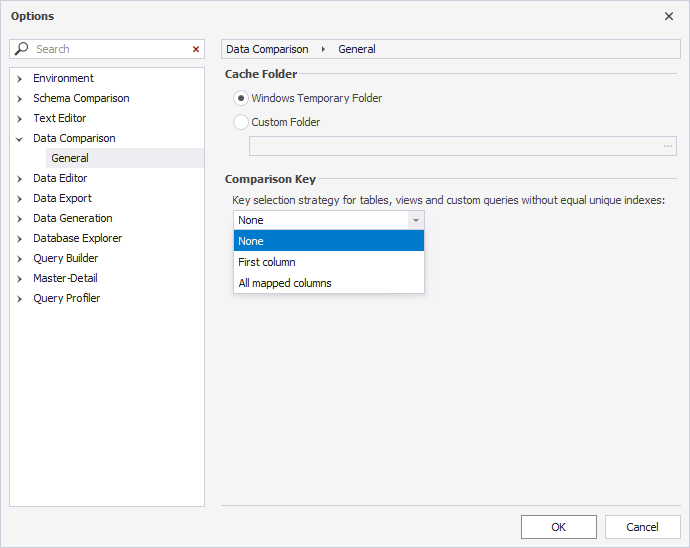Select Data Generation in the tree
The height and width of the screenshot is (548, 690).
[73, 218]
